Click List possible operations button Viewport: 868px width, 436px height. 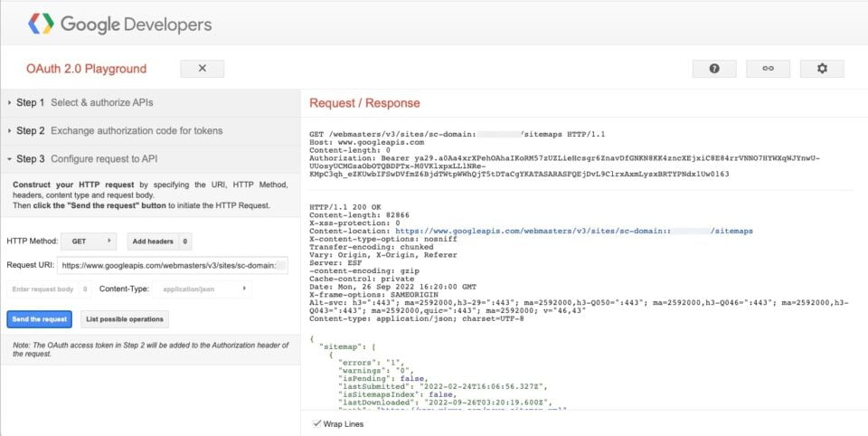125,319
